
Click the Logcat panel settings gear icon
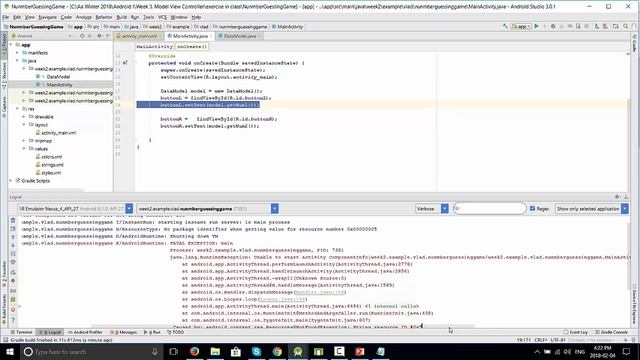coord(617,197)
